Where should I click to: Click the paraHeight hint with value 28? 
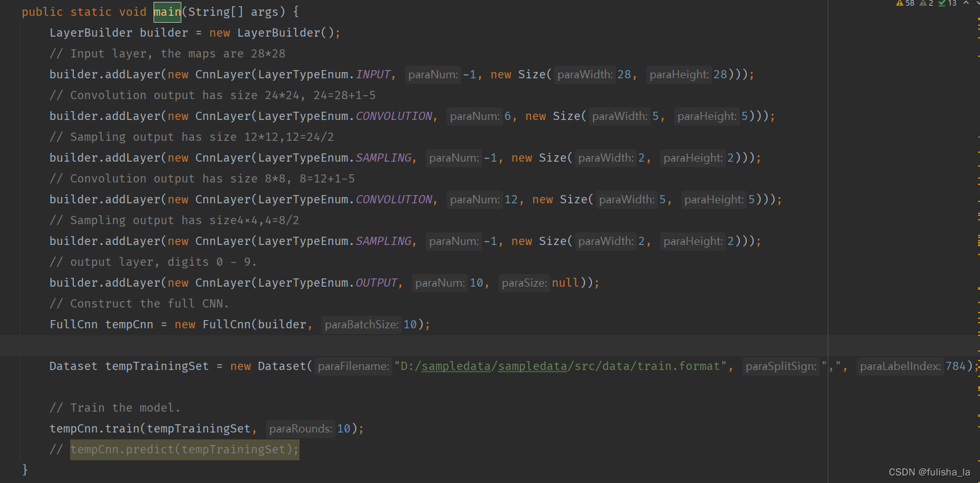click(x=687, y=75)
